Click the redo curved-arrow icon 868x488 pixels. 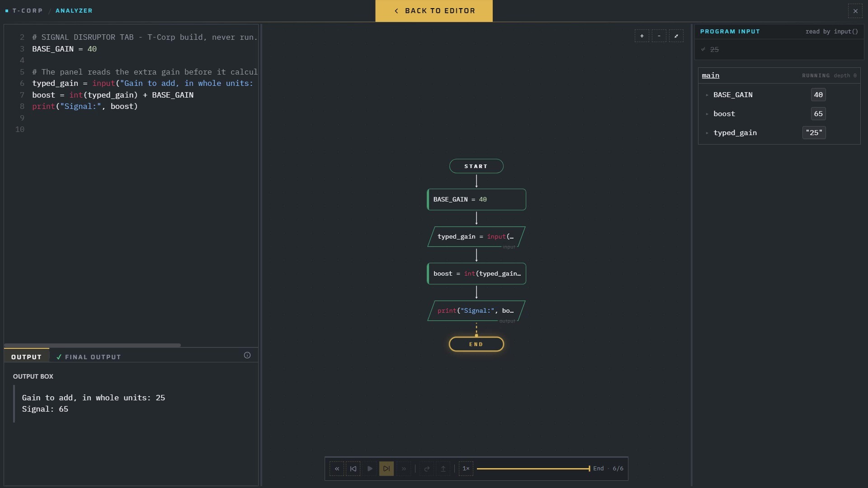427,469
